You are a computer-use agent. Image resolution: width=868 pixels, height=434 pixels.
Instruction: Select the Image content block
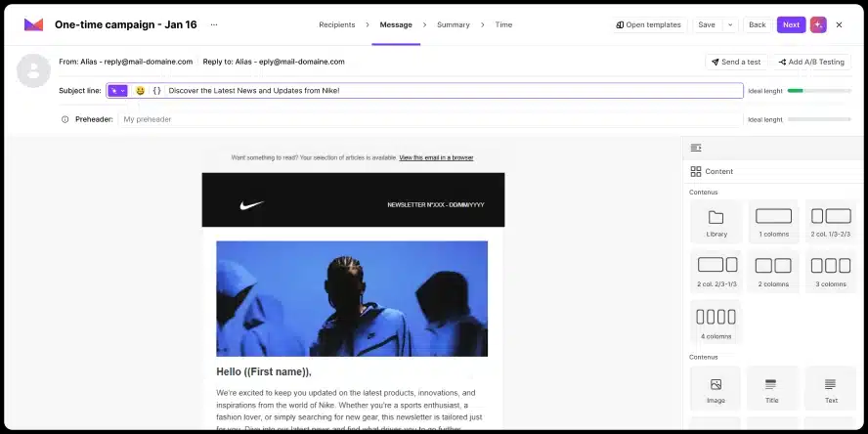[x=716, y=389]
